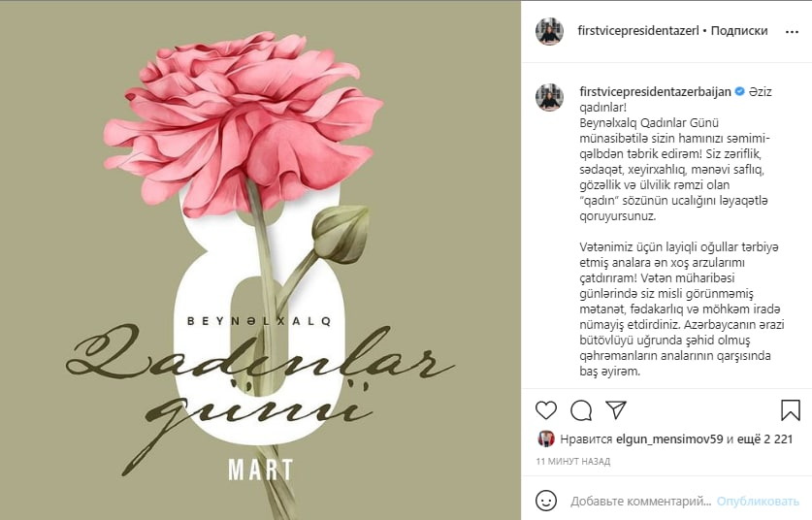This screenshot has width=812, height=520.
Task: Share the post with the paper plane icon
Action: pyautogui.click(x=616, y=409)
